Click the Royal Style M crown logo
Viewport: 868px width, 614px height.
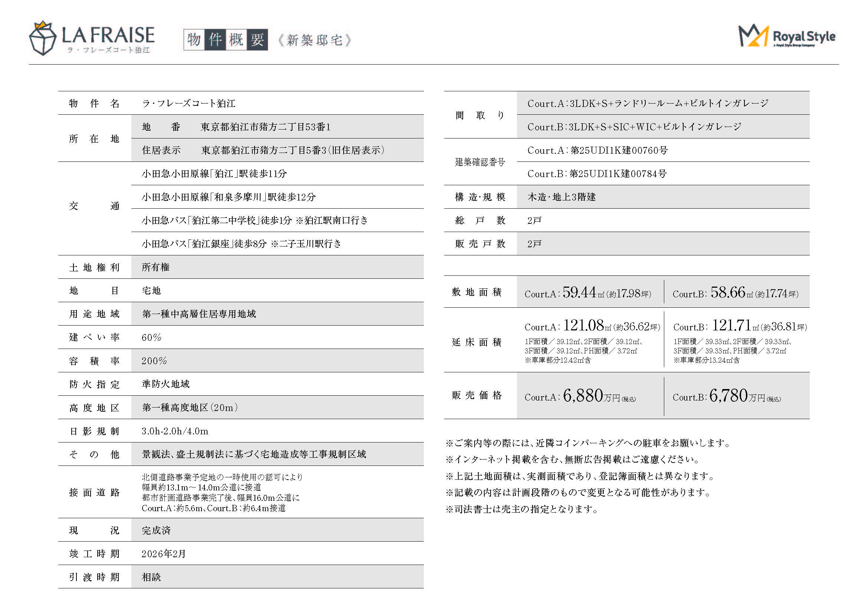(x=753, y=36)
